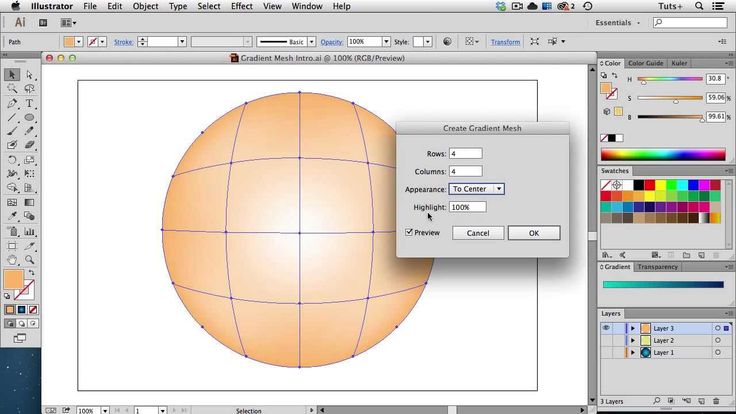Click the Rows input field

pyautogui.click(x=465, y=153)
